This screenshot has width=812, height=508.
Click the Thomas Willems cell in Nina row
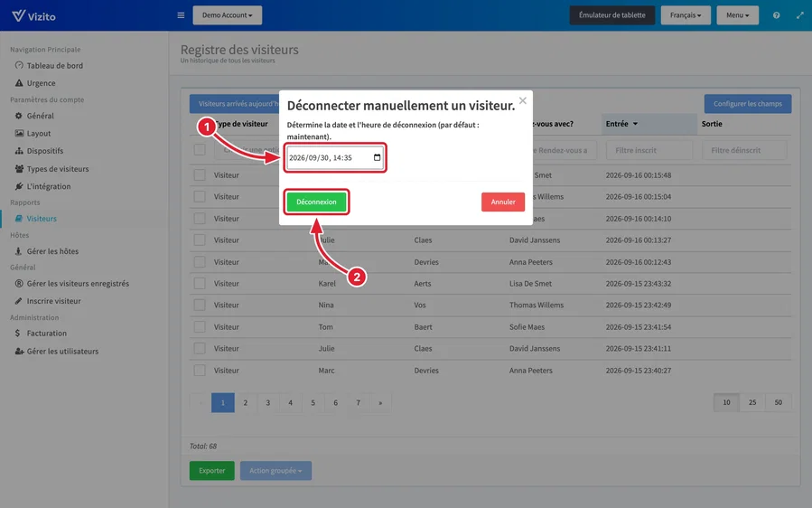pos(536,305)
